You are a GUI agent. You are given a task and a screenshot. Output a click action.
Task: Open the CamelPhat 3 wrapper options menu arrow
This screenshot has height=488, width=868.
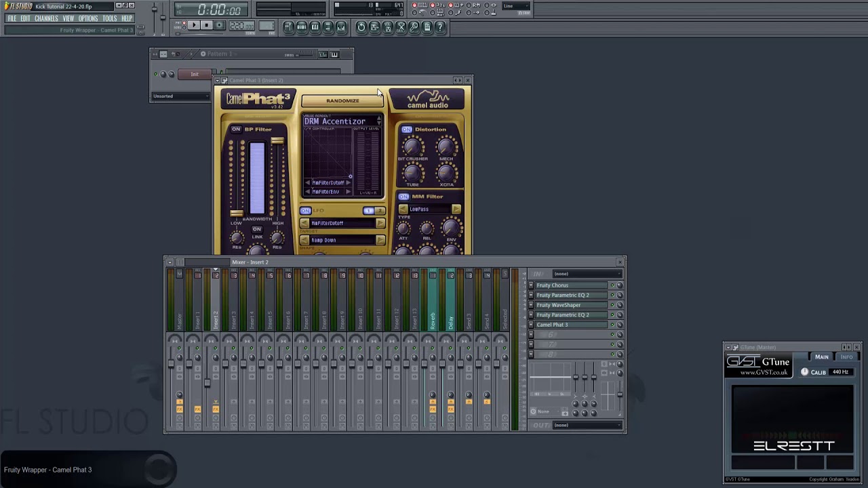coord(217,81)
